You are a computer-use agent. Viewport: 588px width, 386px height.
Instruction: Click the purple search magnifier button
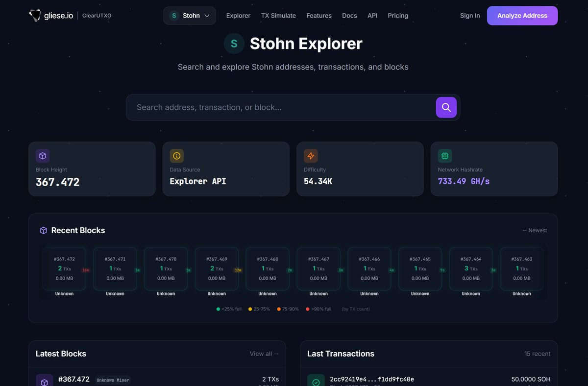click(446, 107)
